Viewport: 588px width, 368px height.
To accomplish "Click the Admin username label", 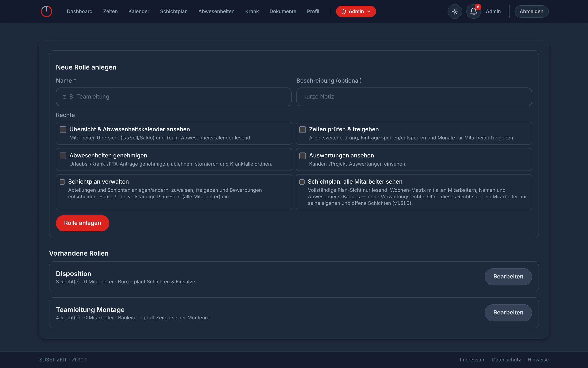I will tap(493, 11).
